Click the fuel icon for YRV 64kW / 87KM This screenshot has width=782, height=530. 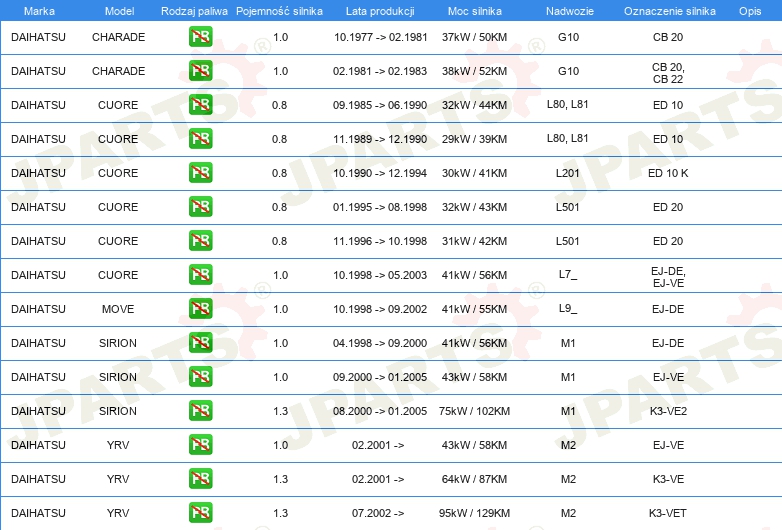200,479
